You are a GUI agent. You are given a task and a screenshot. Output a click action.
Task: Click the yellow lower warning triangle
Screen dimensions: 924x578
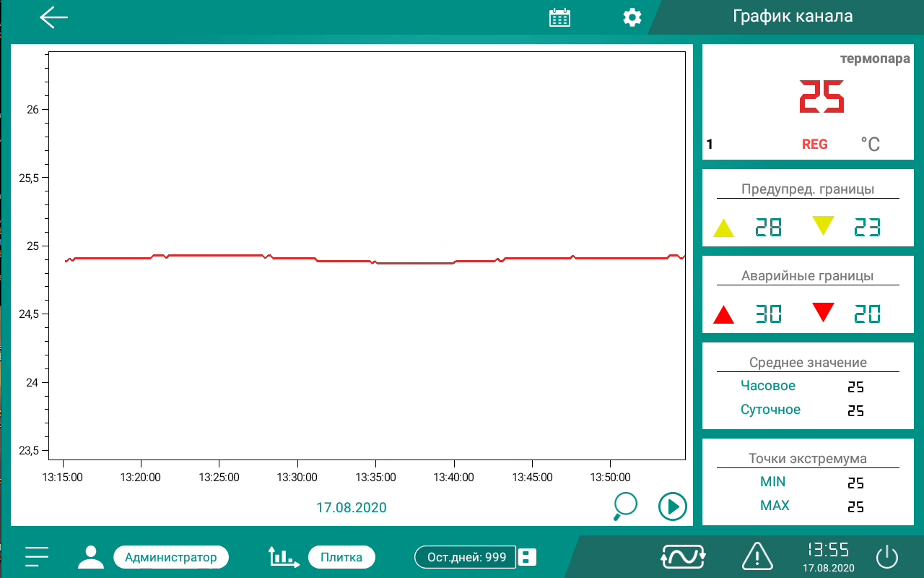(x=823, y=225)
